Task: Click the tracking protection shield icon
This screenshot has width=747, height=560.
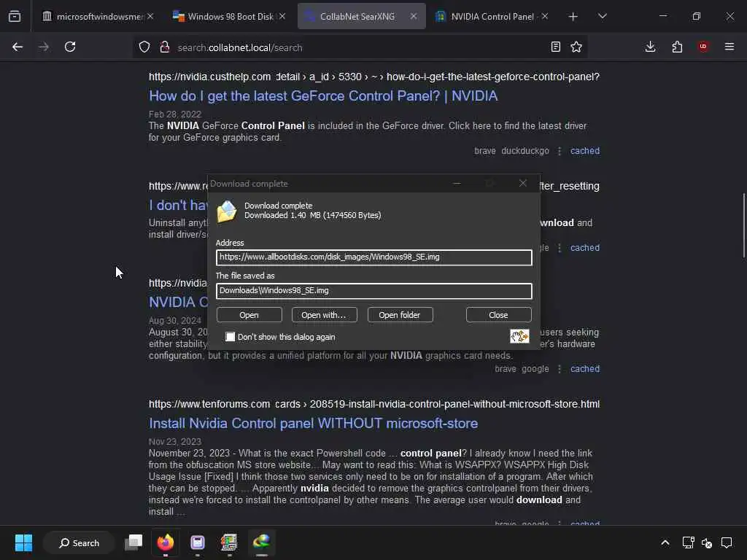Action: tap(144, 47)
